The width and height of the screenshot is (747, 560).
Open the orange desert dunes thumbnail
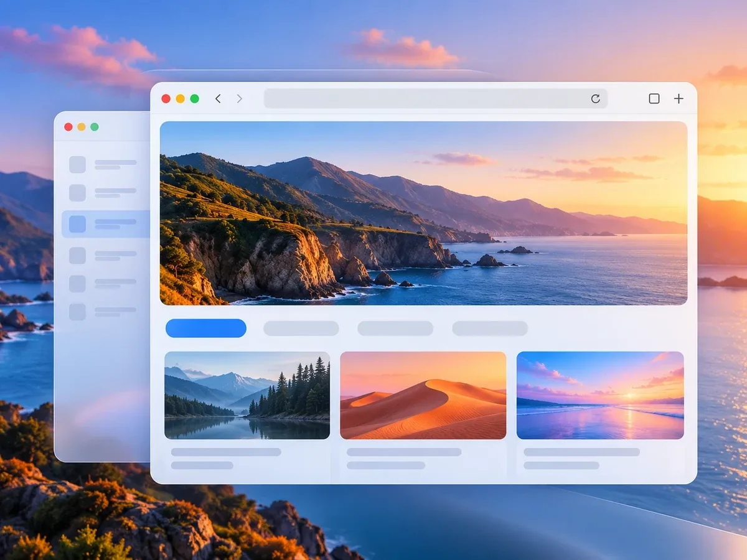point(423,395)
